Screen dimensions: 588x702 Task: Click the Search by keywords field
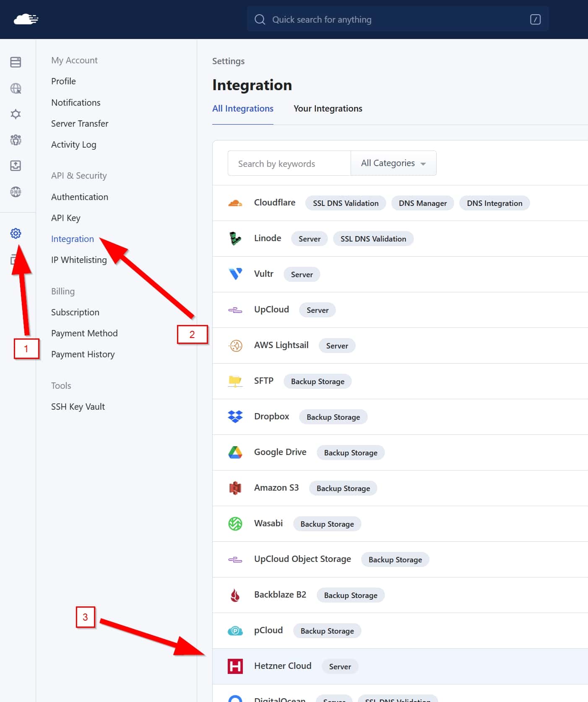click(x=289, y=164)
